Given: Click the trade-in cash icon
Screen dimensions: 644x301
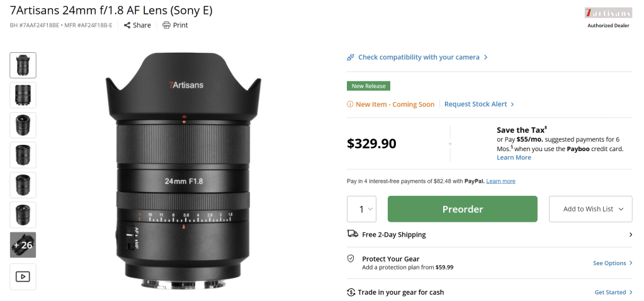Looking at the screenshot, I should point(351,292).
